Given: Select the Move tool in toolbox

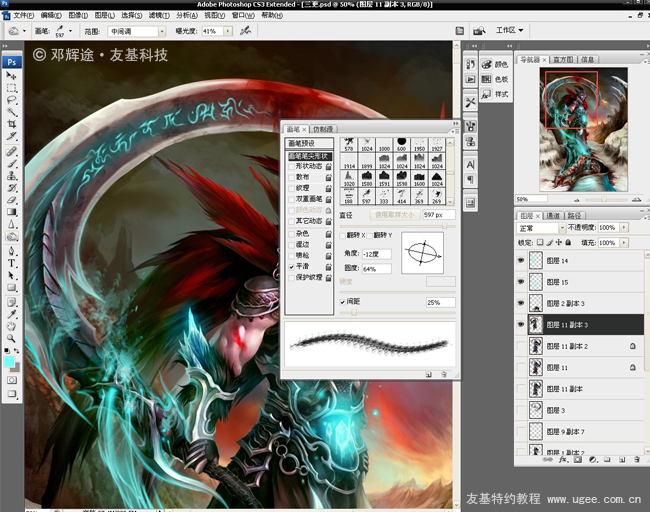Looking at the screenshot, I should (11, 76).
